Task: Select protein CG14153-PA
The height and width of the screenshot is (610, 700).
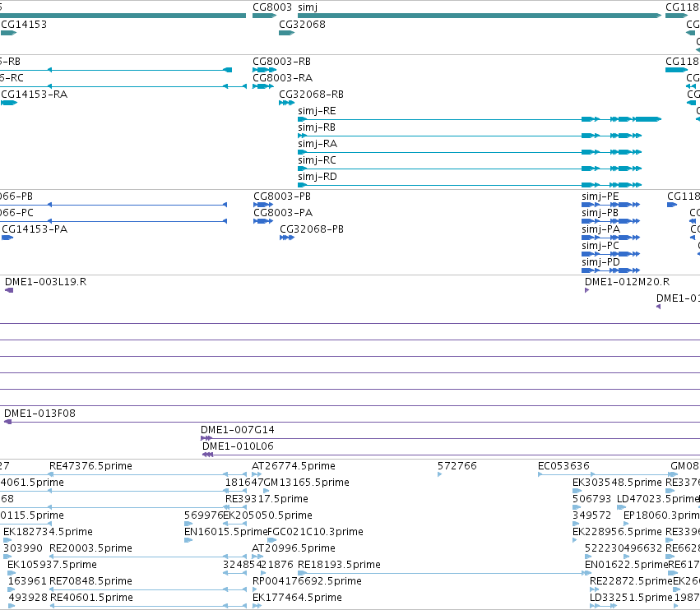Action: 35,230
